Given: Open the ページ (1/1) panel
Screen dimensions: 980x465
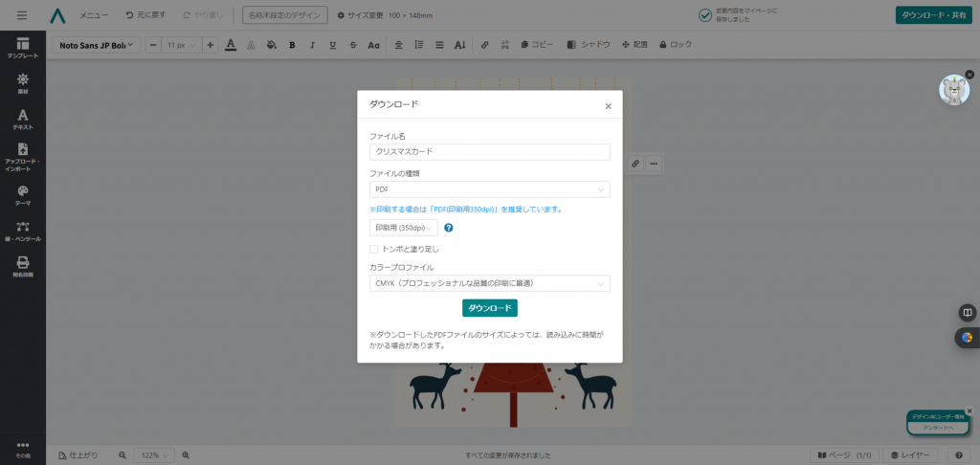Looking at the screenshot, I should pyautogui.click(x=845, y=455).
